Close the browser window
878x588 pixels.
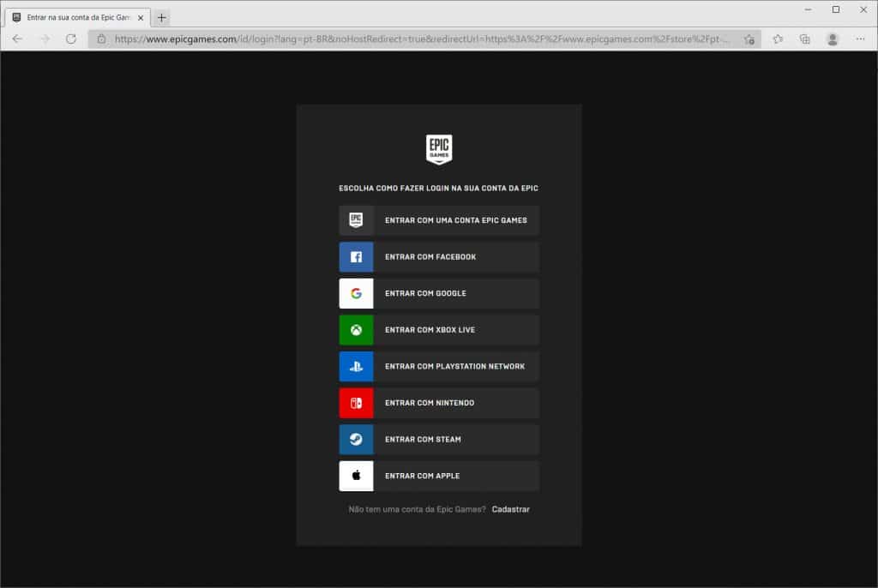pos(863,9)
